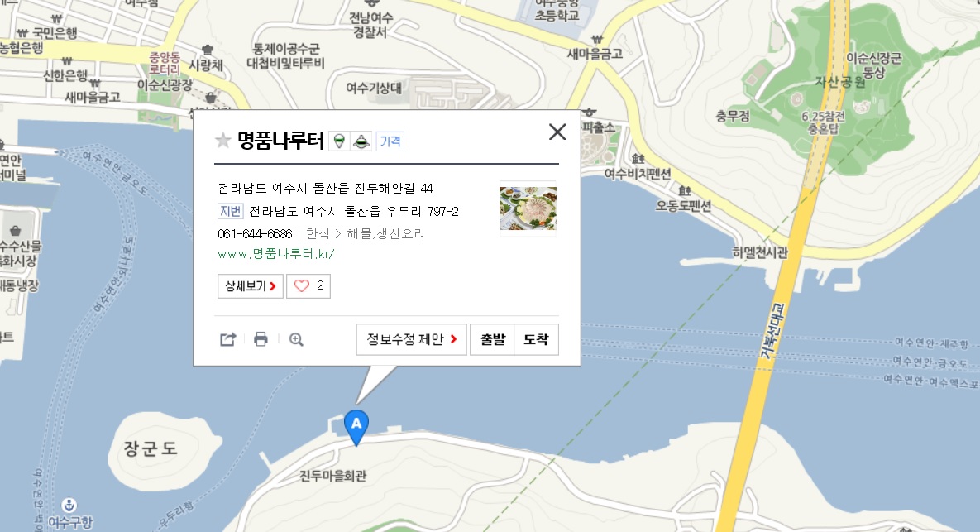This screenshot has height=532, width=980.
Task: Click the share icon in the popup
Action: click(227, 339)
